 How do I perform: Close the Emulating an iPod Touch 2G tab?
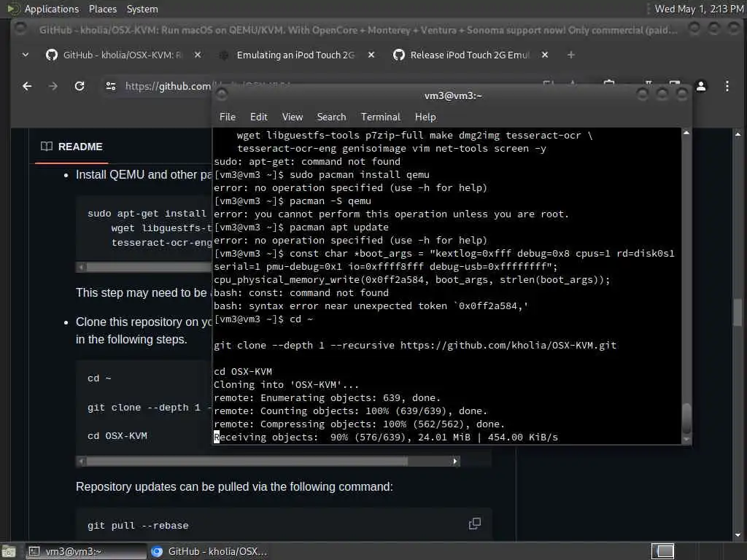coord(371,55)
